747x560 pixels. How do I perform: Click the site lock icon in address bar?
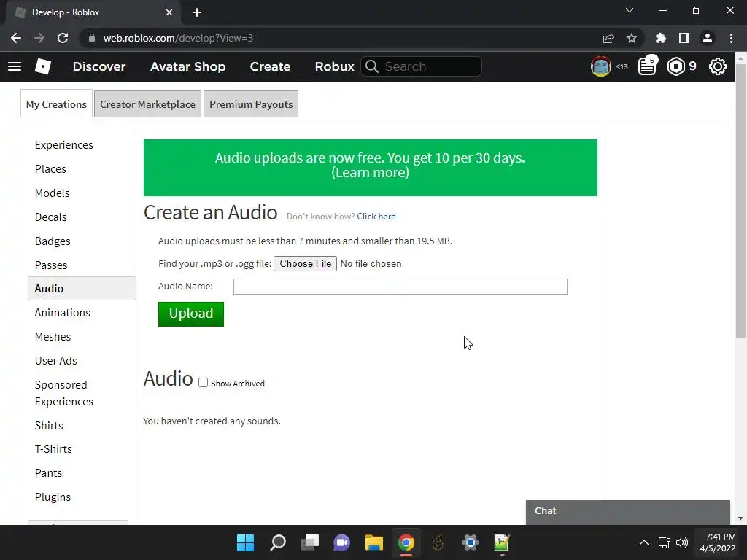click(x=92, y=38)
